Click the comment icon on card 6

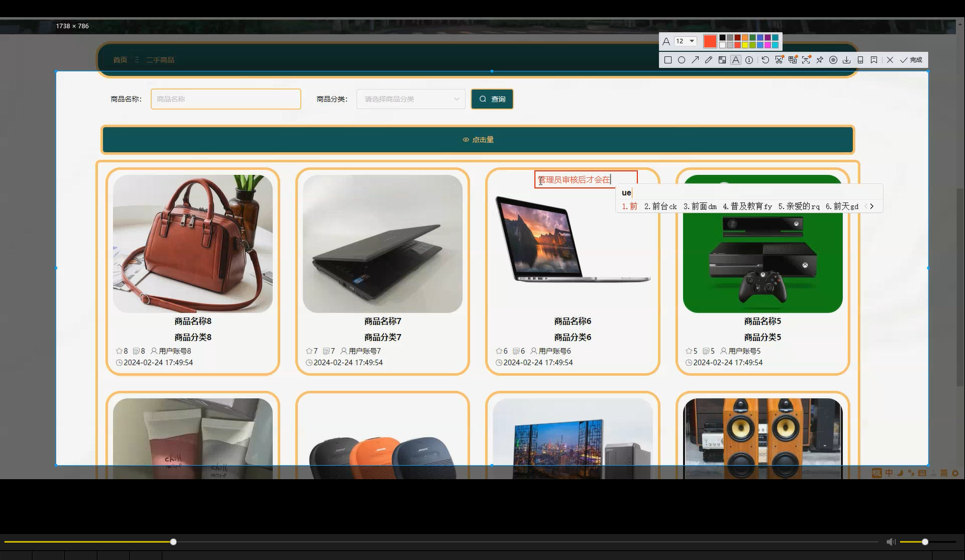(516, 351)
